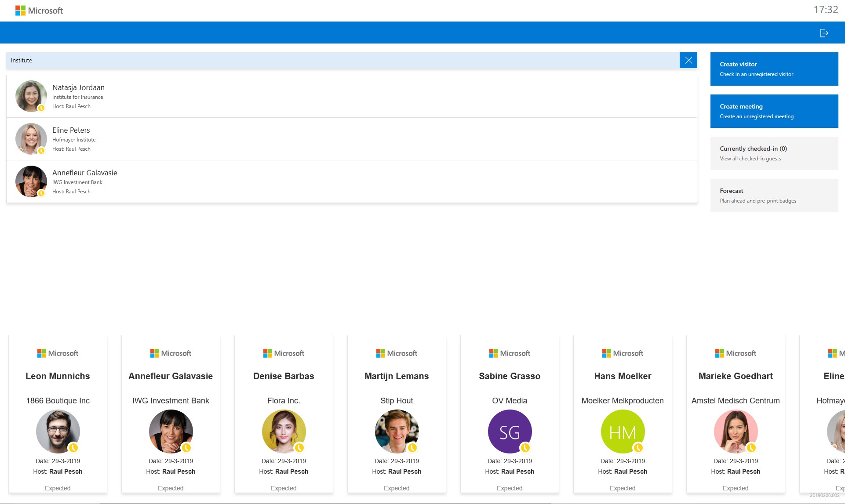Click the 17:32 clock display
The width and height of the screenshot is (845, 504).
[826, 10]
